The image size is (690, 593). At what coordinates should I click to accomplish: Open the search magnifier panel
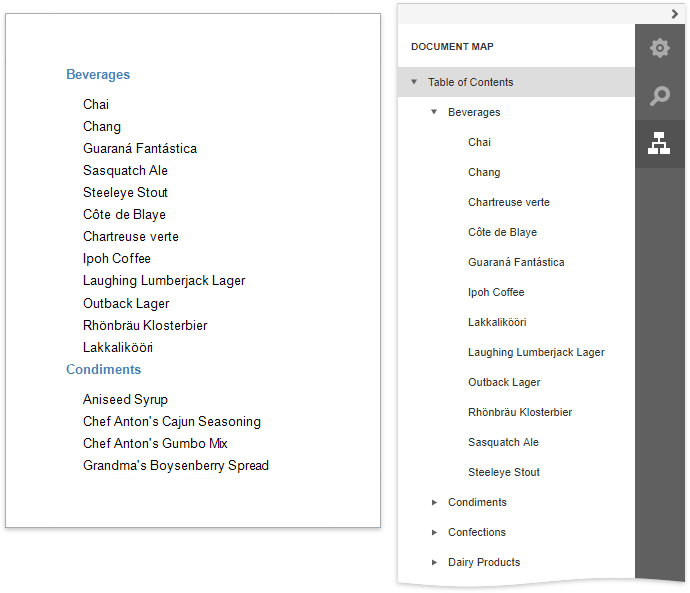coord(659,96)
